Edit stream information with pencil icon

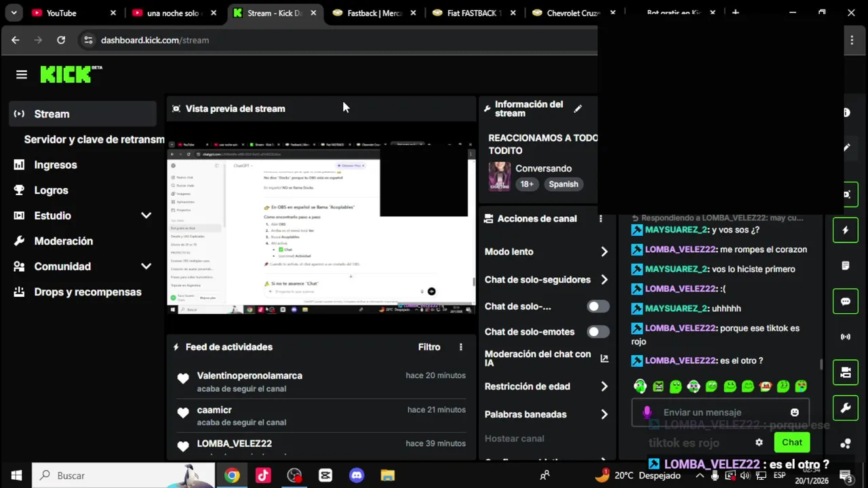pyautogui.click(x=578, y=108)
